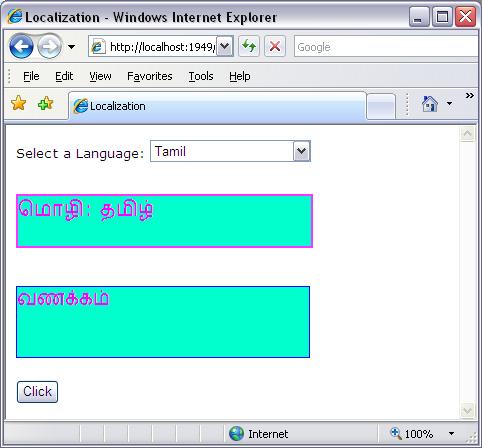
Task: Expand the Home button dropdown arrow
Action: tap(449, 103)
